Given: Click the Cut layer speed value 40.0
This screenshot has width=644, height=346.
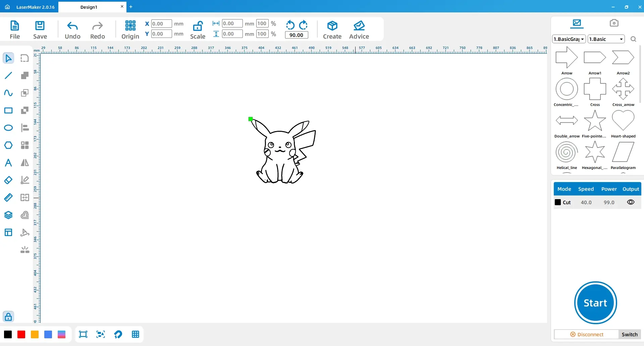Looking at the screenshot, I should click(x=586, y=203).
